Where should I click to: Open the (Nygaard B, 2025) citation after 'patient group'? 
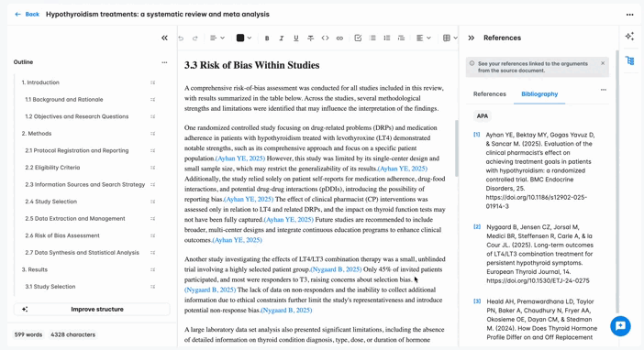[x=336, y=269]
